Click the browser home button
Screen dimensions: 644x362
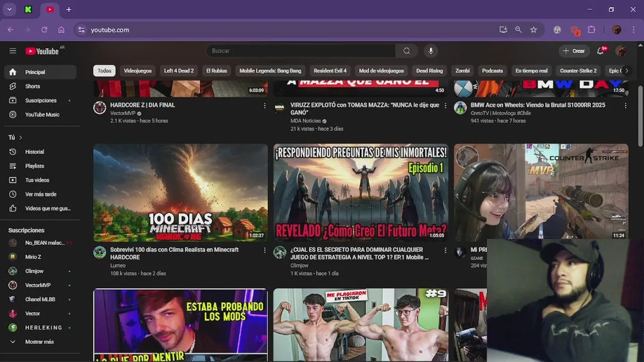(61, 30)
